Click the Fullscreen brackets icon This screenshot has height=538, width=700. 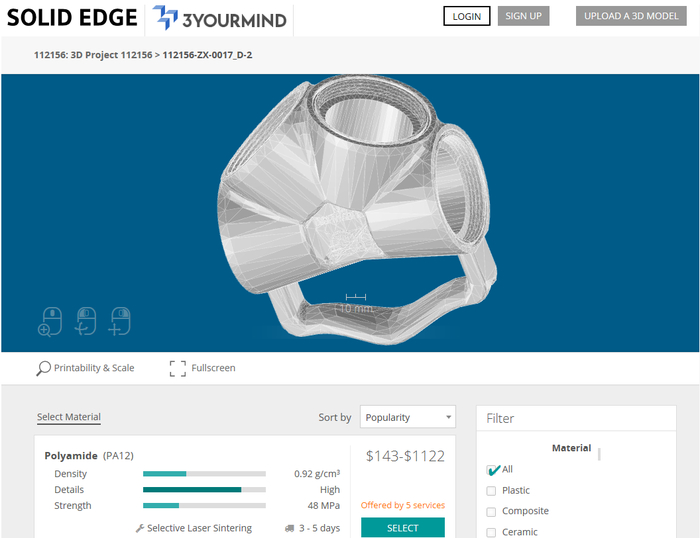tap(178, 368)
